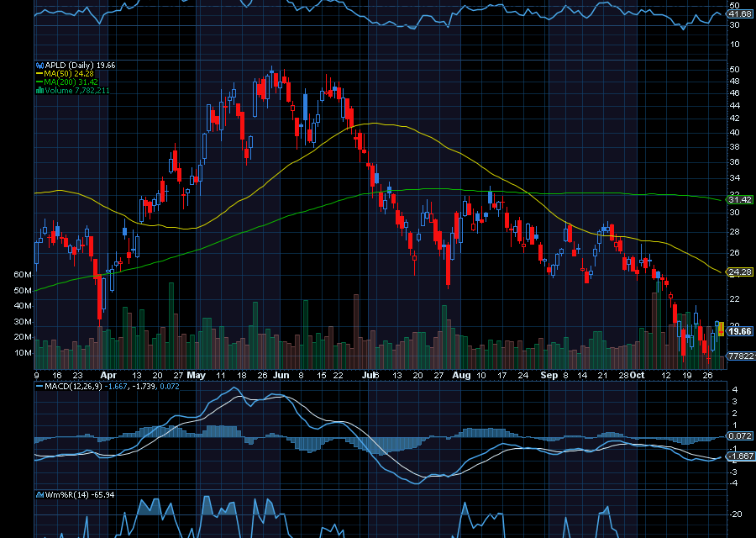Click the -1.667 MACD value tag
The image size is (756, 538).
740,456
